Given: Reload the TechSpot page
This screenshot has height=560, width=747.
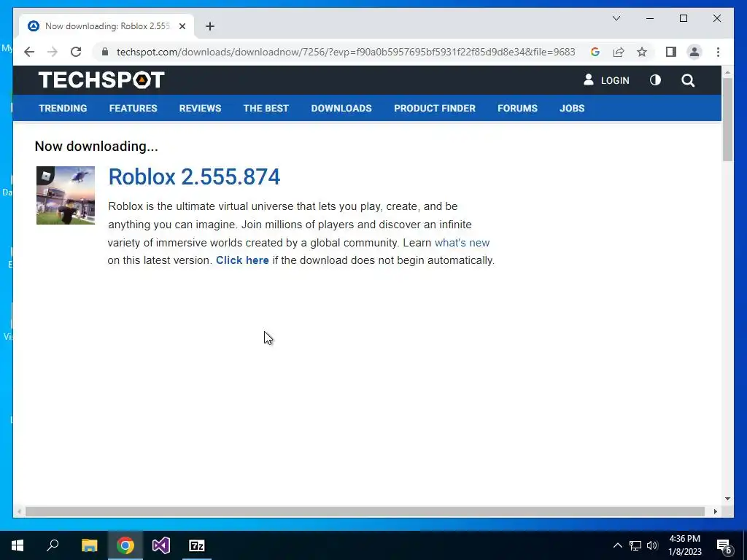Looking at the screenshot, I should pyautogui.click(x=76, y=52).
